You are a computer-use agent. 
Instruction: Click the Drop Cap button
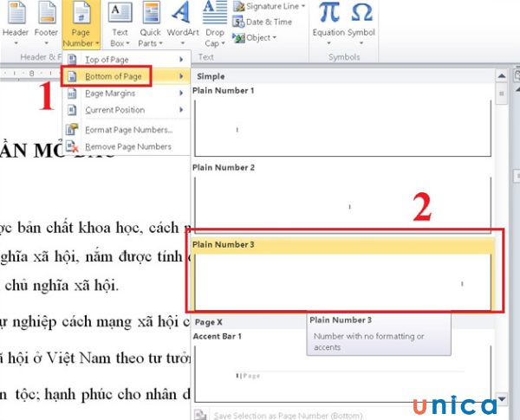[215, 24]
